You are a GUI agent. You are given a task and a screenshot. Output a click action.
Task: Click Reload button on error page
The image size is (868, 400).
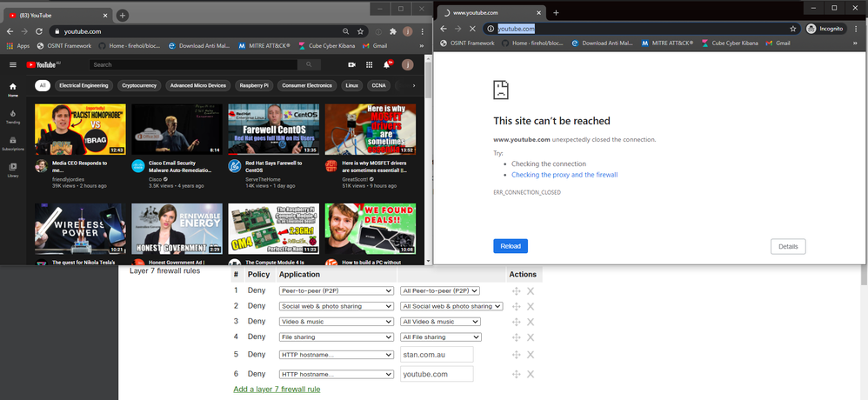tap(511, 246)
